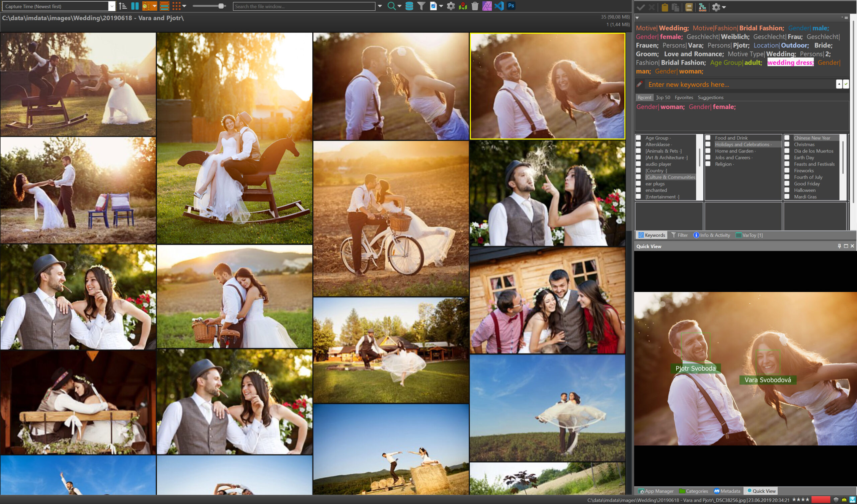Open the database icon in toolbar

pyautogui.click(x=409, y=6)
